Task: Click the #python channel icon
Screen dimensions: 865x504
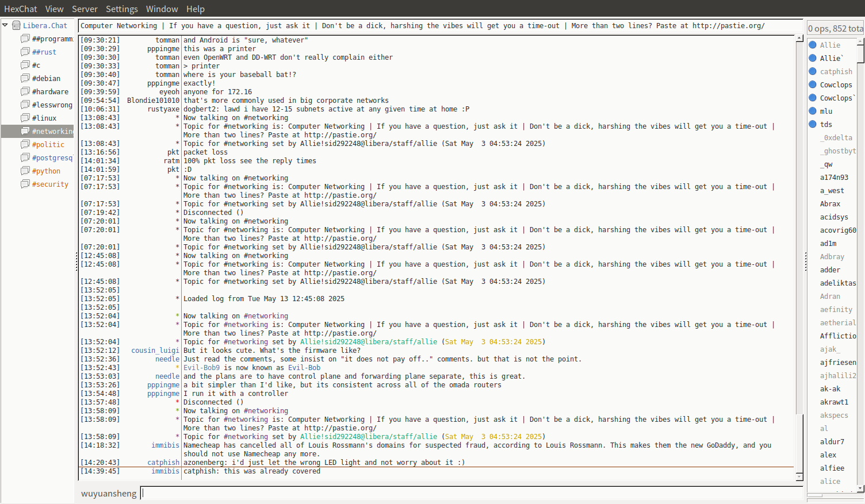Action: coord(25,171)
